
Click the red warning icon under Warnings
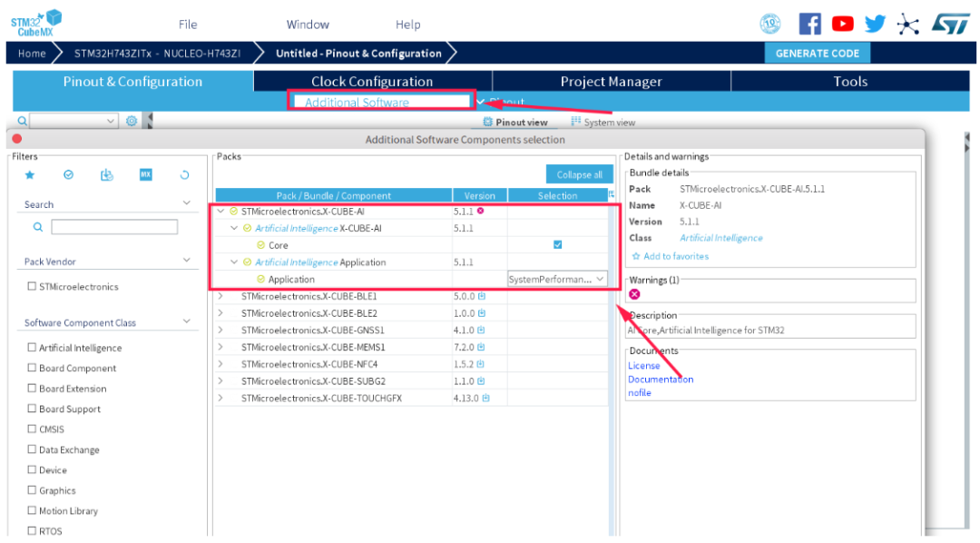coord(634,294)
